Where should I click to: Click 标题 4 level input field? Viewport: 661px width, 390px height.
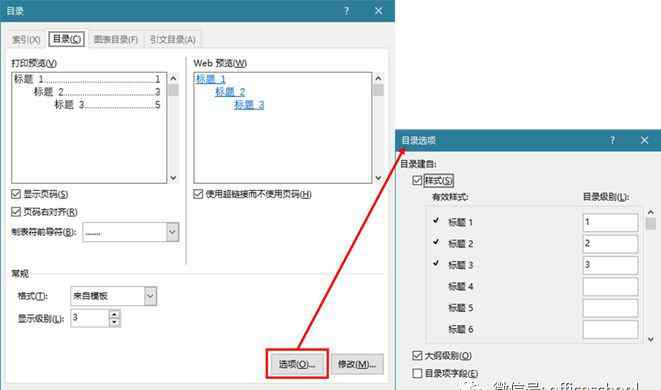610,287
